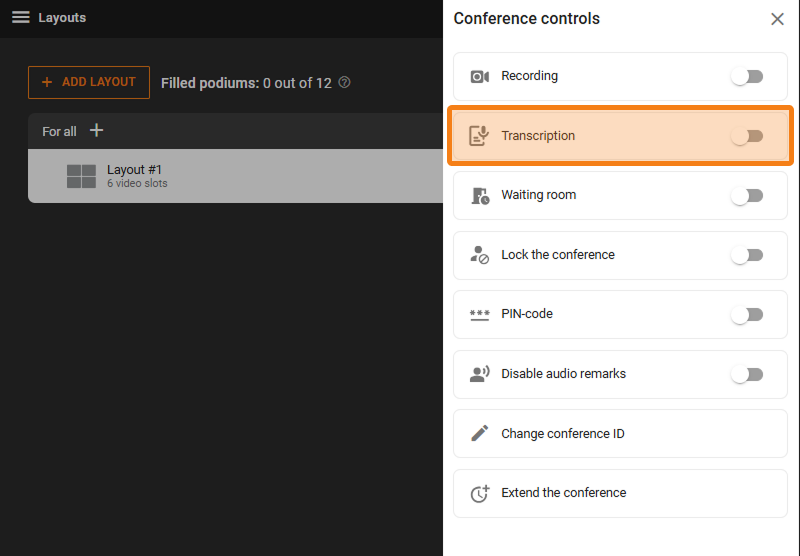Click the Lock the conference person icon
Viewport: 800px width, 556px height.
(x=480, y=255)
